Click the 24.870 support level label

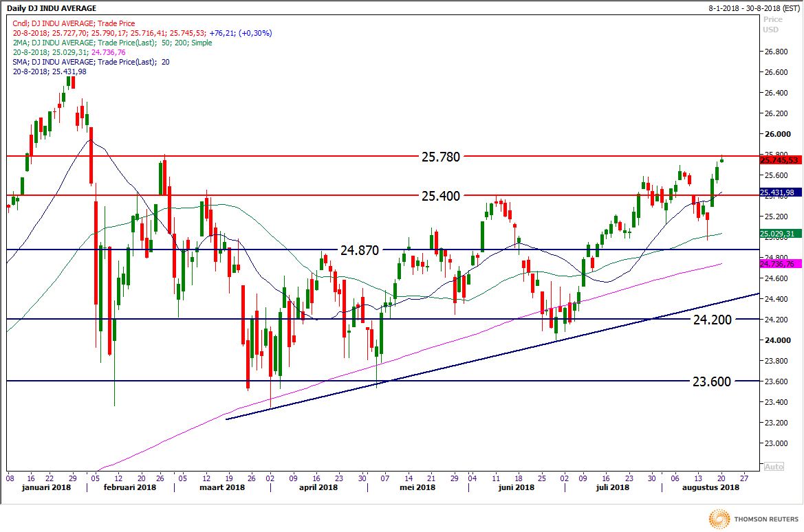359,250
